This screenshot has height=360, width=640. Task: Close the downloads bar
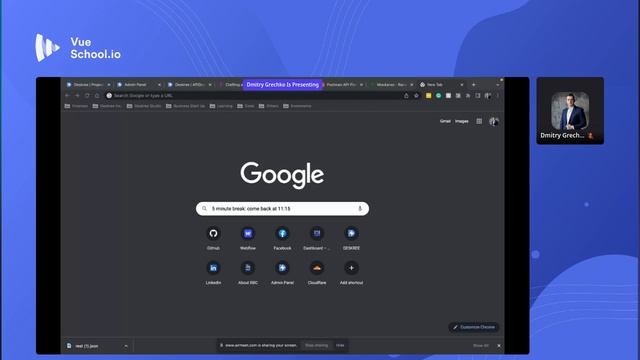[x=499, y=346]
